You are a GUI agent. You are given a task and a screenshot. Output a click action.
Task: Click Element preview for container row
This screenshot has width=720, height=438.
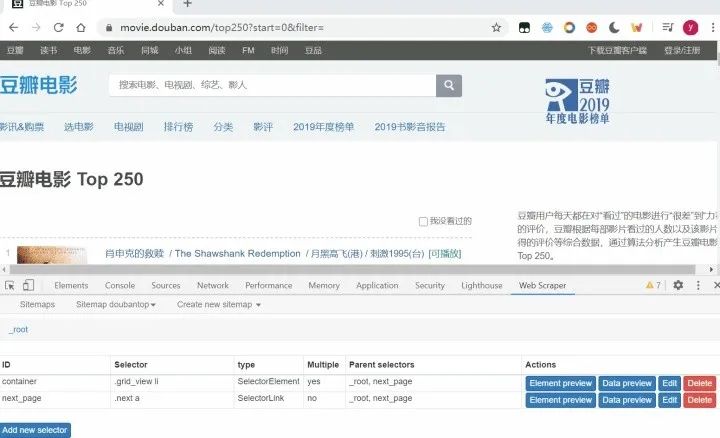click(560, 383)
